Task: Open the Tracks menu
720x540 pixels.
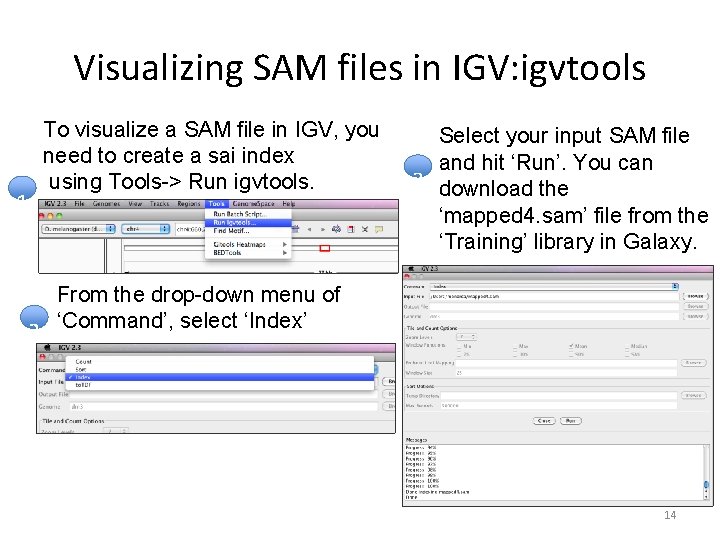Action: [x=159, y=203]
